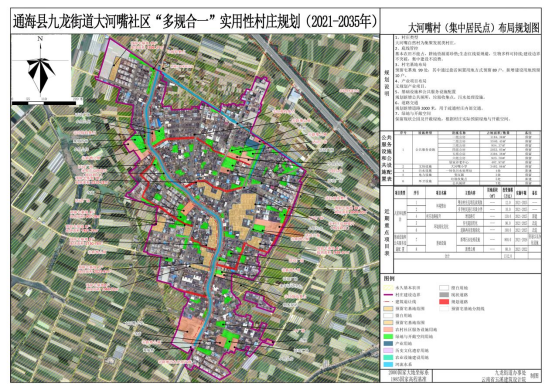The height and width of the screenshot is (391, 553).
Task: Click the legend label 产业用地
Action: coord(403,343)
